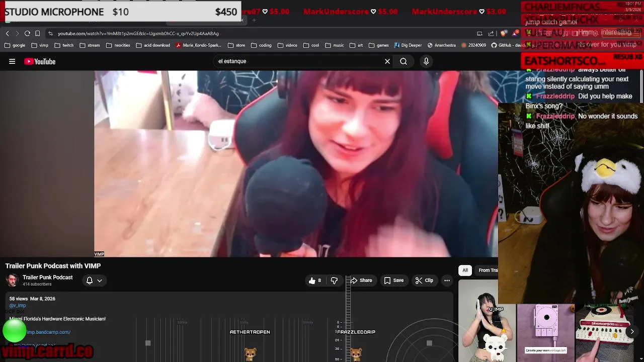Click the '58 views Mar 8, 2026' text
Image resolution: width=644 pixels, height=362 pixels.
32,299
